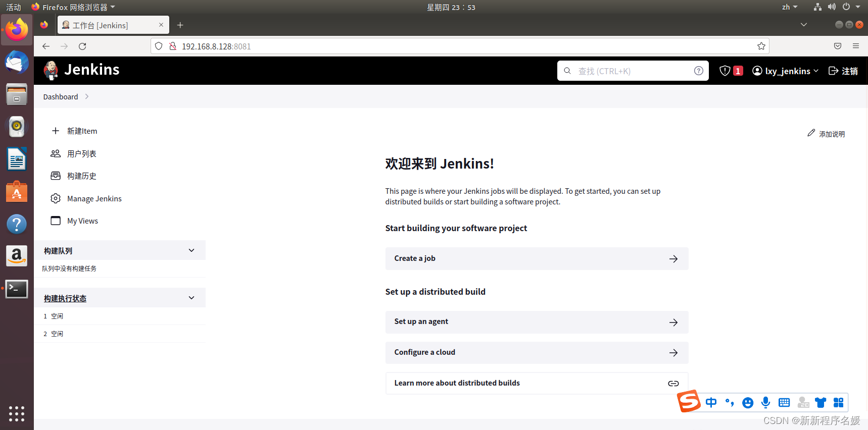Click 添加说明 to add description
The width and height of the screenshot is (868, 430).
826,133
